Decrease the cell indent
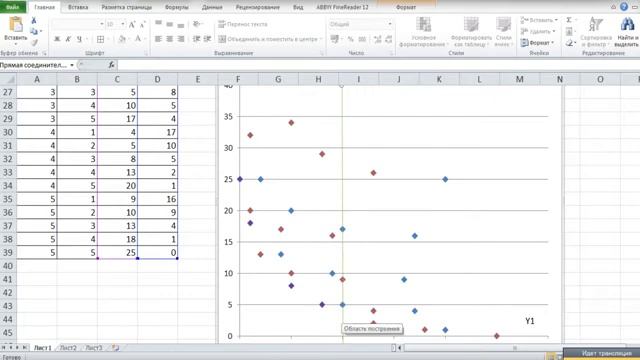Viewport: 640px width, 360px height. tap(196, 39)
